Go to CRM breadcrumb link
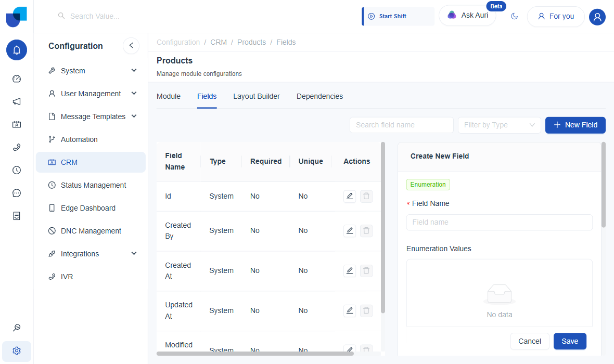This screenshot has height=364, width=614. (219, 42)
